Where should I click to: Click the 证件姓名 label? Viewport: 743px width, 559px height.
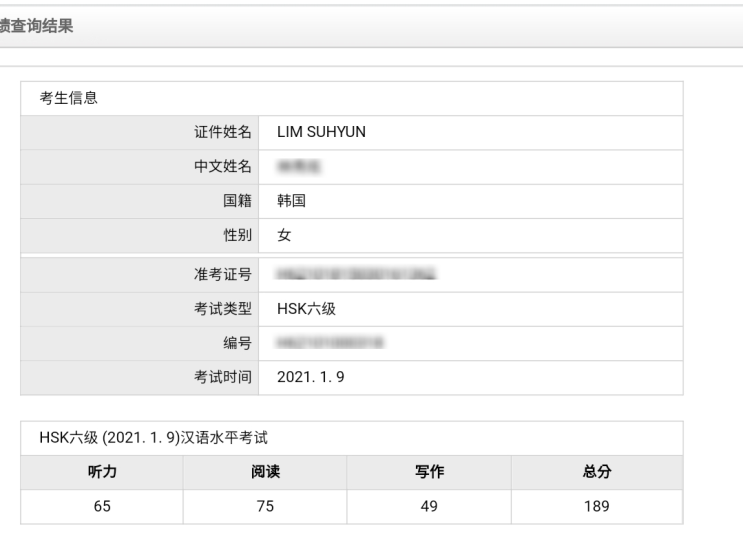pyautogui.click(x=223, y=132)
